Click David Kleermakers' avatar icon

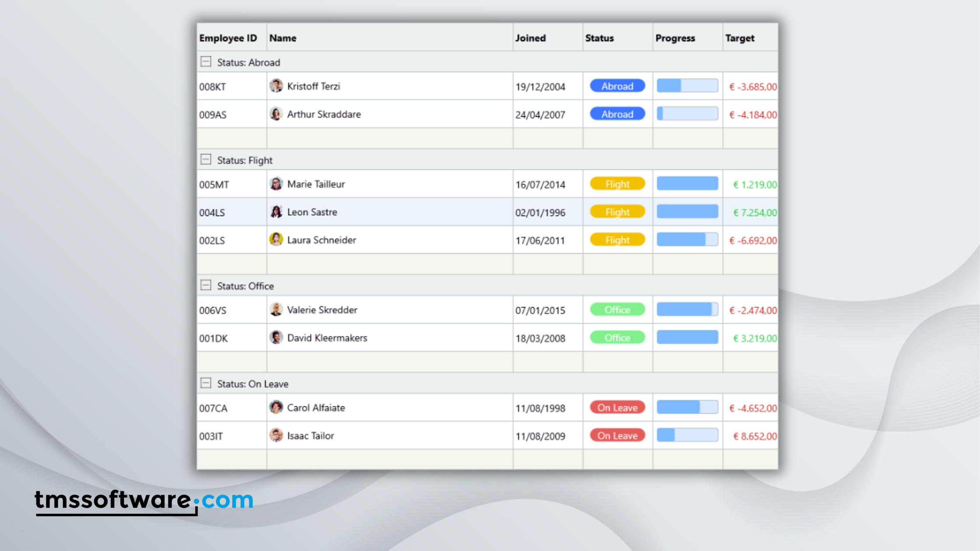(276, 338)
